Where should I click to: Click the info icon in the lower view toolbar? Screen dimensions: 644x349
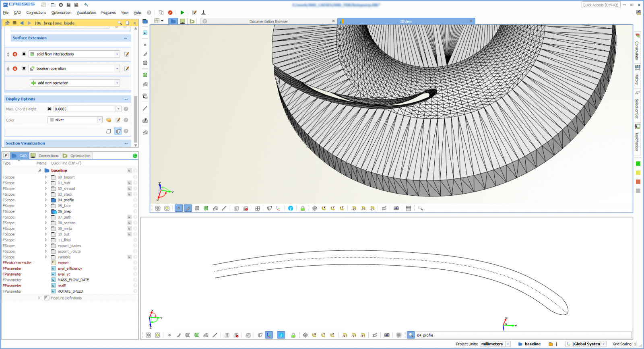[281, 335]
